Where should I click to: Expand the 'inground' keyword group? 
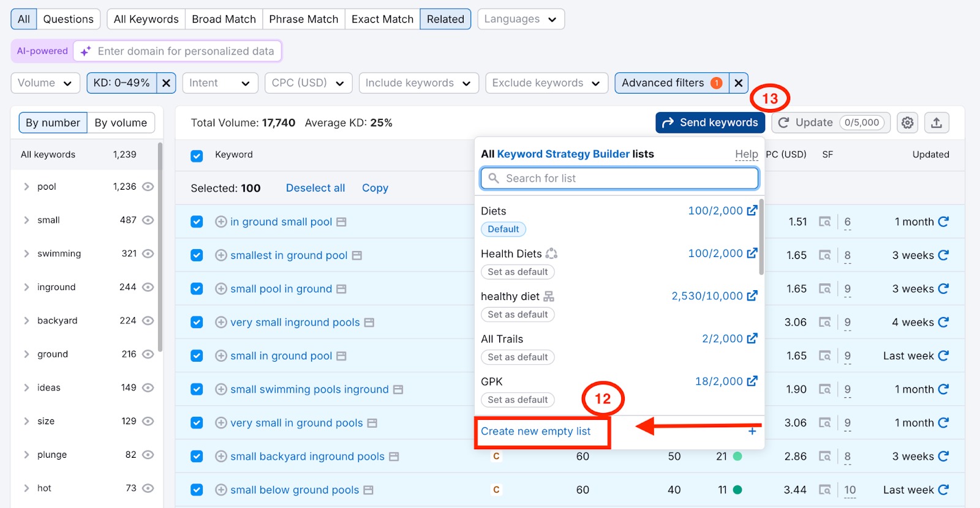tap(26, 287)
